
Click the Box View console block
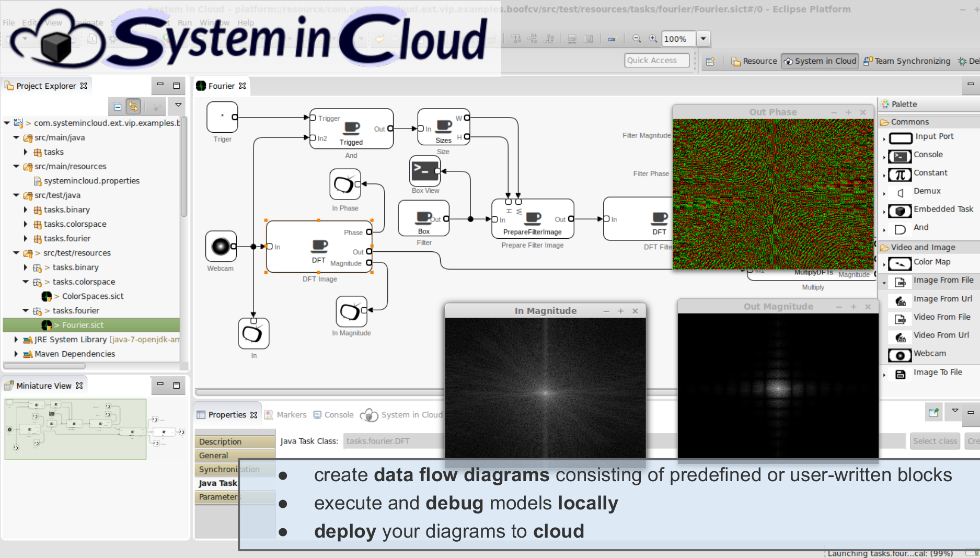pos(425,171)
